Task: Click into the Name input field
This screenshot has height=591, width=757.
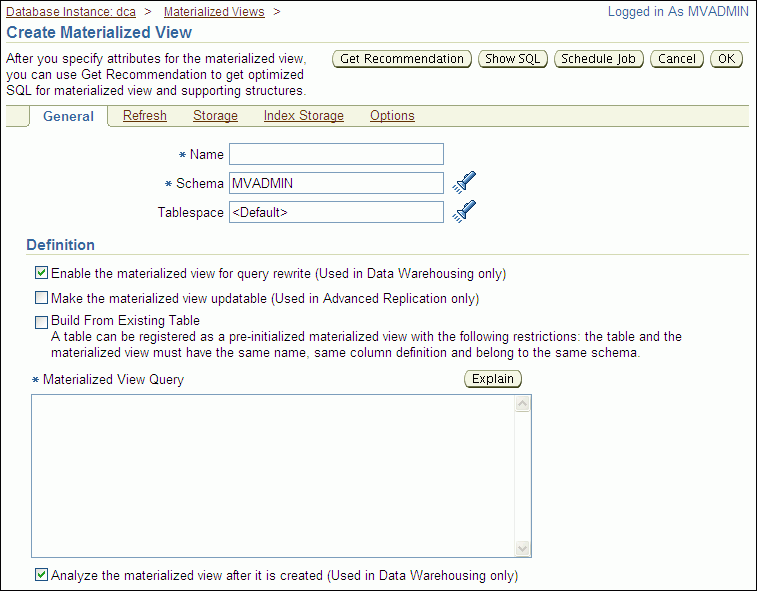Action: 336,154
